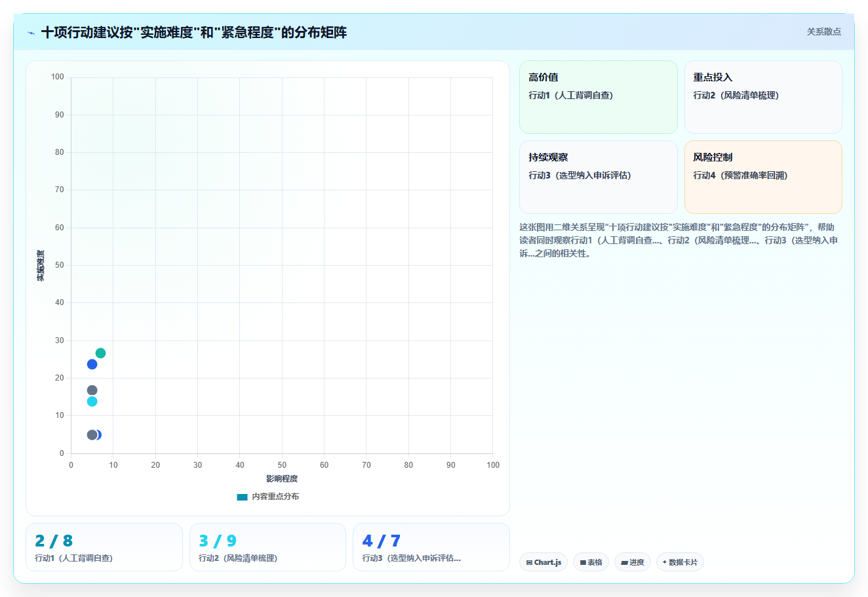Click the lightning icon beside the title
The image size is (868, 597).
(x=31, y=33)
